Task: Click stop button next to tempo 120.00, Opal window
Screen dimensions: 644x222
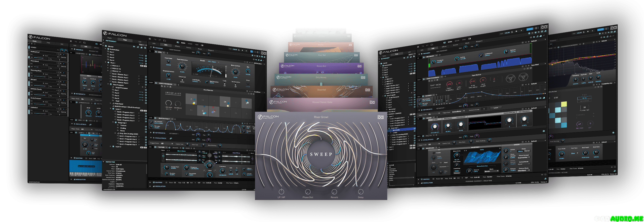Action: [x=242, y=50]
